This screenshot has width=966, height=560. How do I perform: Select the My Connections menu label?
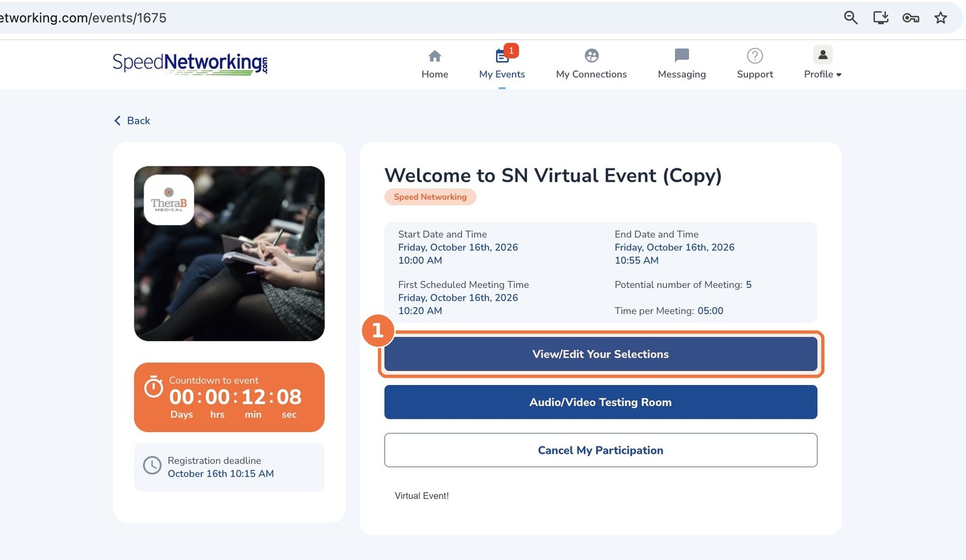tap(592, 74)
